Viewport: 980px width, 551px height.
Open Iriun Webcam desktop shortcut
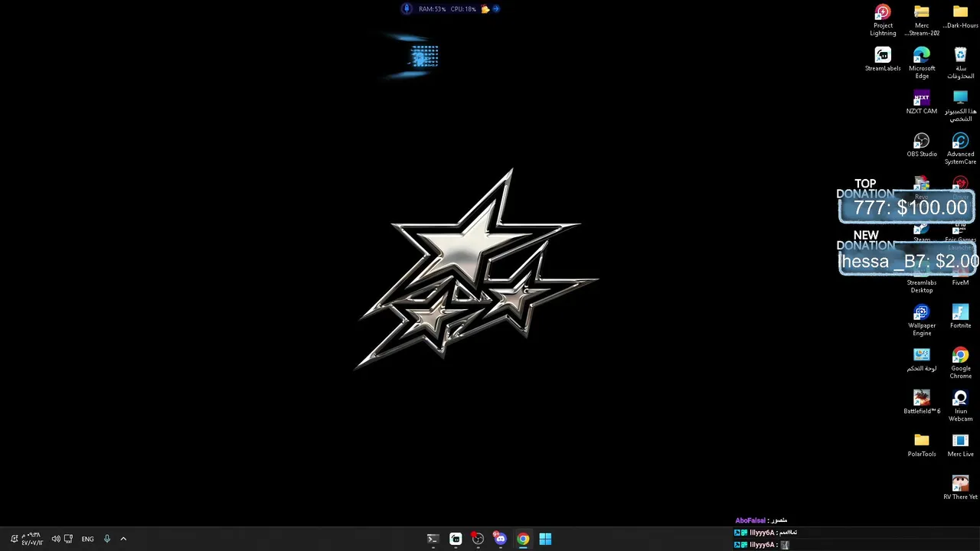pos(960,406)
